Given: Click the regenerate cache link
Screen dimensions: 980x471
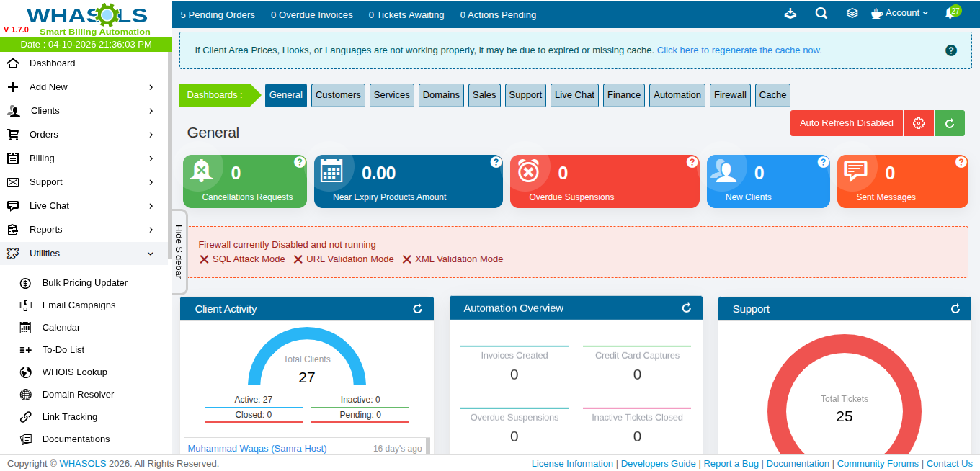Looking at the screenshot, I should [739, 50].
